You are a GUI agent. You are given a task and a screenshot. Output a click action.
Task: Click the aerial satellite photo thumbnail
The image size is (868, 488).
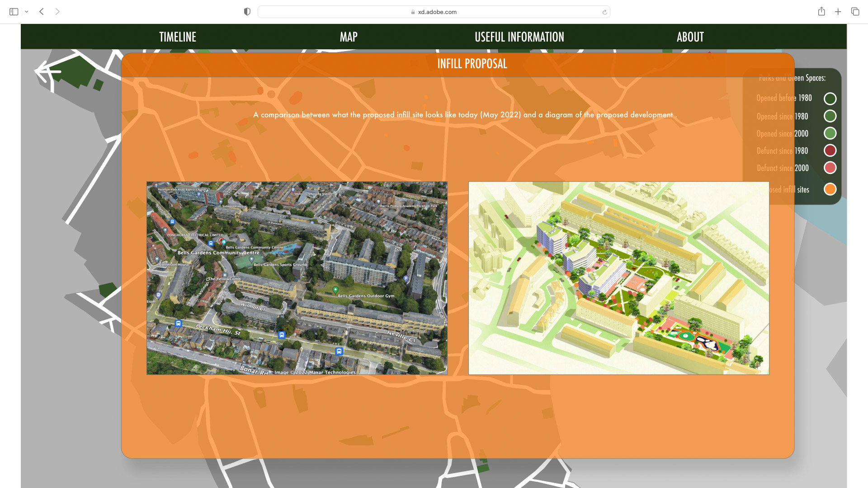coord(297,278)
